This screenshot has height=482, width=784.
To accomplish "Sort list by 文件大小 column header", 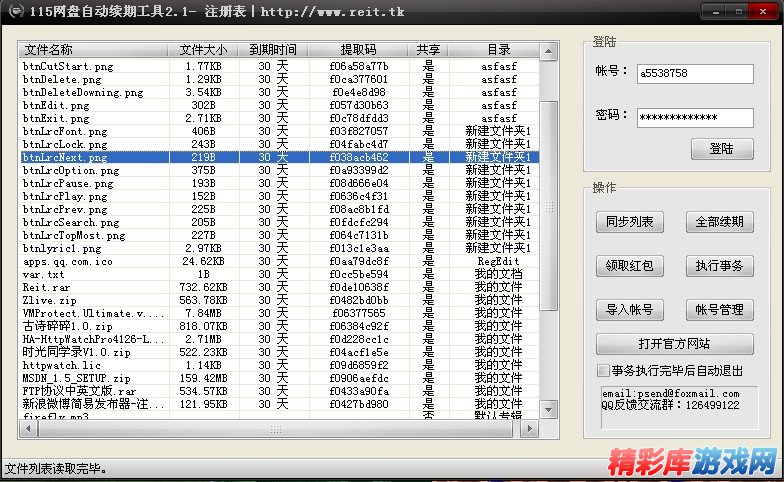I will (x=203, y=49).
